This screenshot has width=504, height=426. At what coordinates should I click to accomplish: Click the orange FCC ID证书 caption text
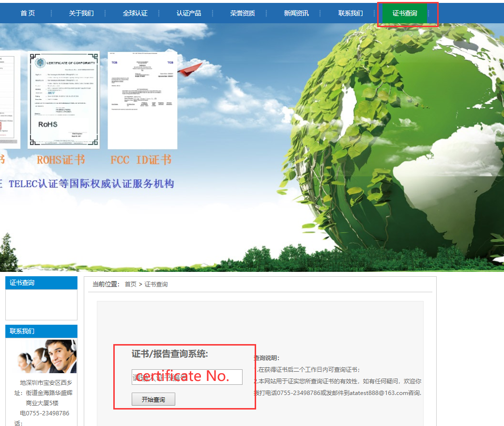click(x=140, y=160)
